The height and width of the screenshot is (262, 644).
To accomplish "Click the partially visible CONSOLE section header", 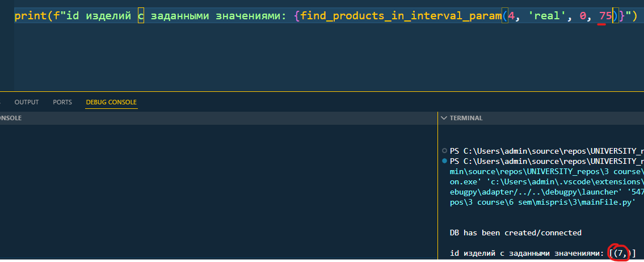I will pyautogui.click(x=11, y=118).
